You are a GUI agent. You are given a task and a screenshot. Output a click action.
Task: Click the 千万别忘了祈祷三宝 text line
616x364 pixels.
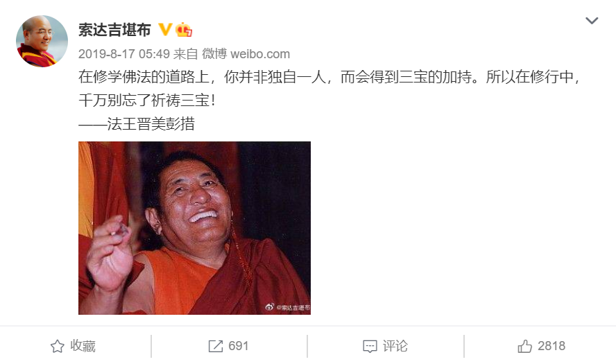pos(147,101)
